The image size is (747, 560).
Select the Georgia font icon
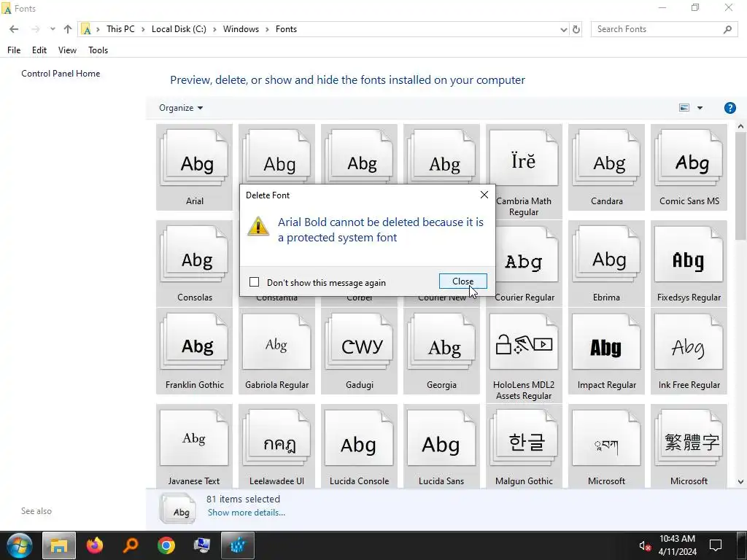(441, 351)
